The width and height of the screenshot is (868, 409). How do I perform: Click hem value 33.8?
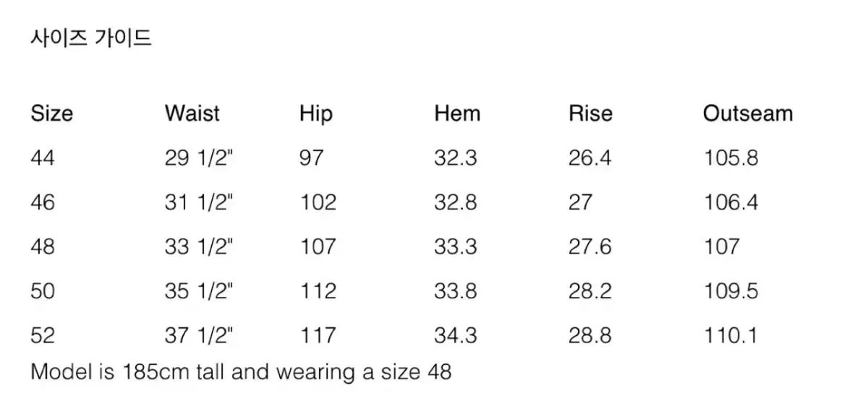[456, 291]
